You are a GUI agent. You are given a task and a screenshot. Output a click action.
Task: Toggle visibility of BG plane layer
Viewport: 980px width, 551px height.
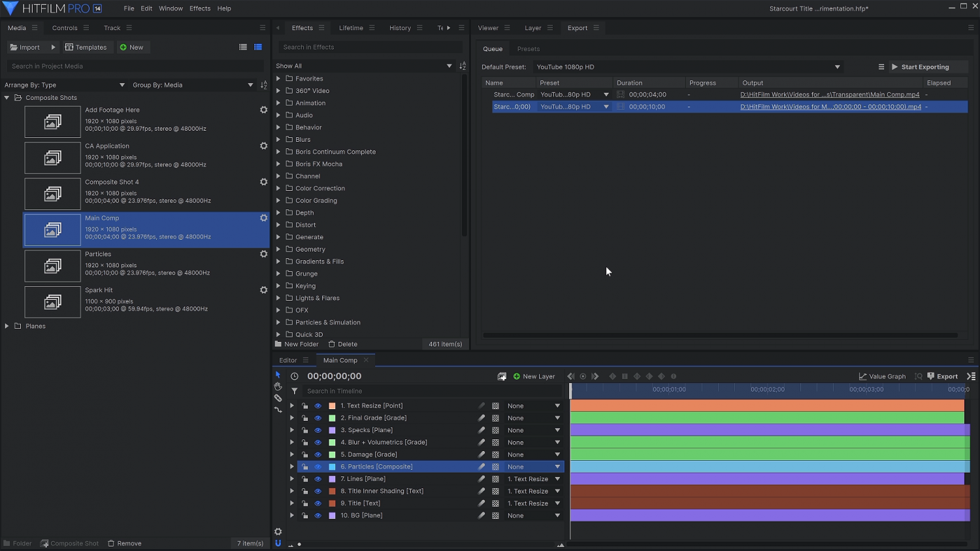click(318, 516)
